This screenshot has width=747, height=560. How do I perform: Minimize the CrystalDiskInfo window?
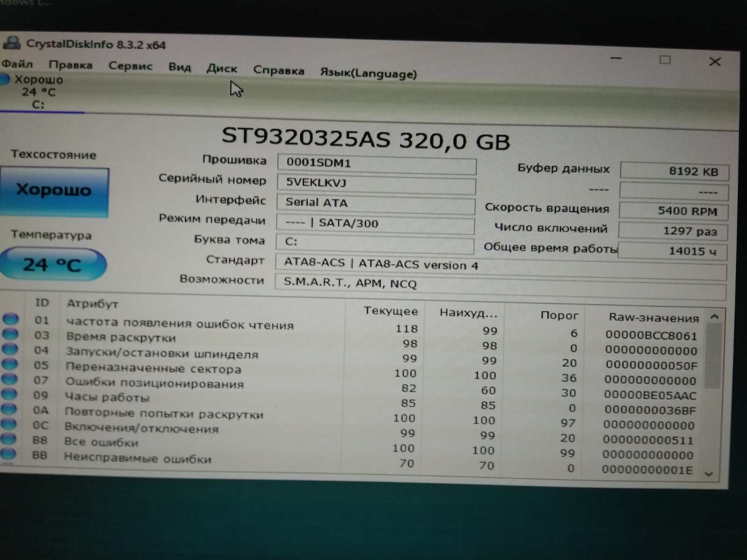(x=616, y=58)
